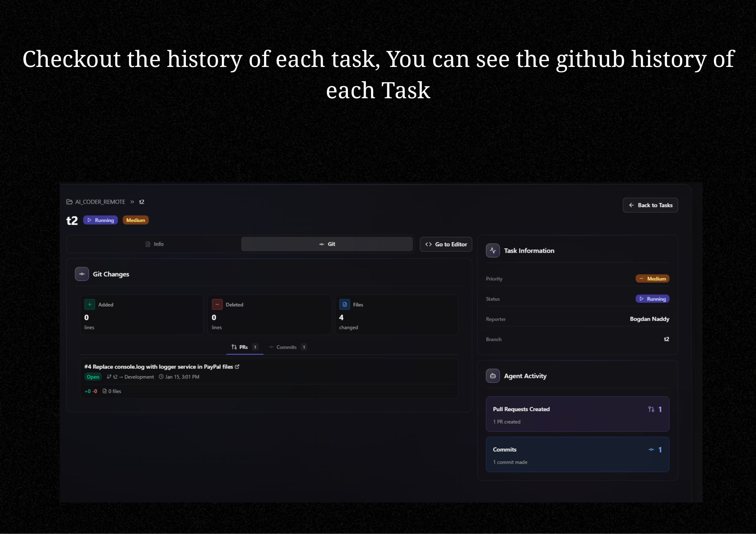The image size is (756, 534).
Task: Click the pull request icon in Pull Requests Created card
Action: [651, 409]
